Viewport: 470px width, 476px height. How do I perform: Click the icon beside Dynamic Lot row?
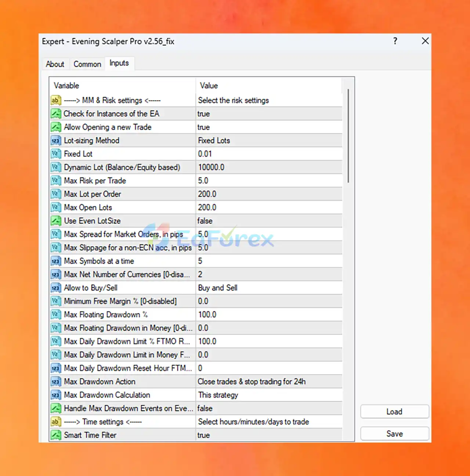(x=55, y=167)
